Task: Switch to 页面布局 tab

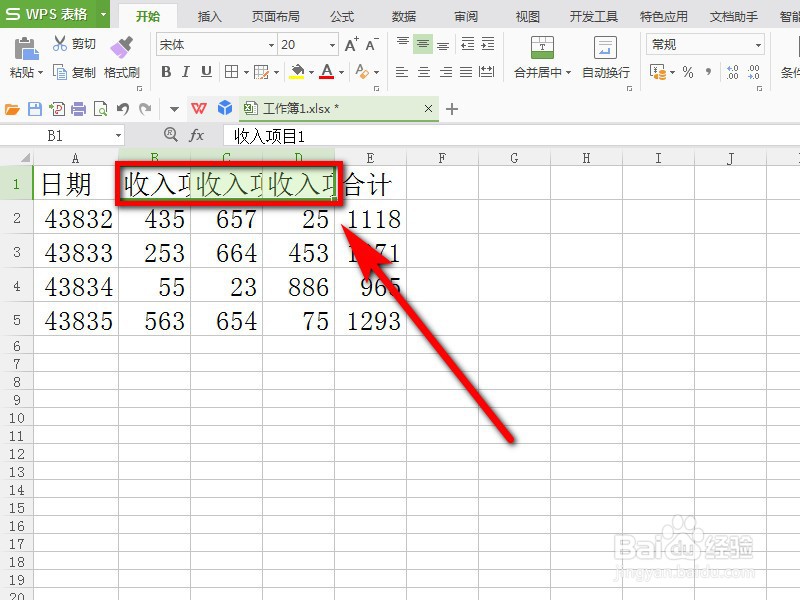Action: (x=276, y=16)
